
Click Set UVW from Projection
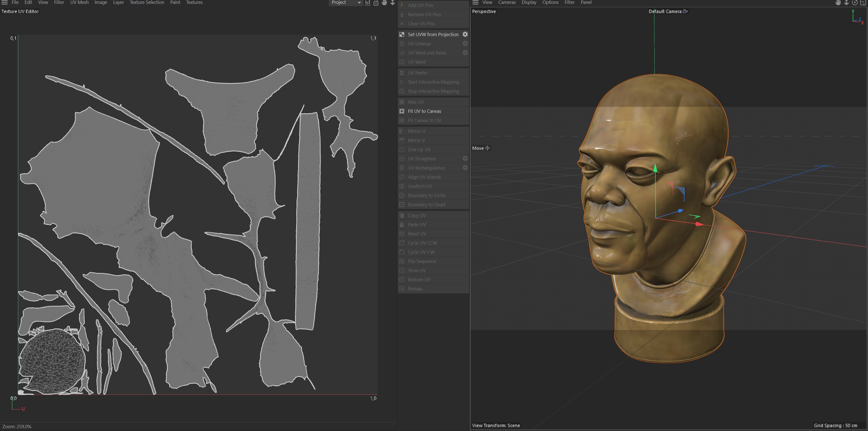click(x=433, y=34)
